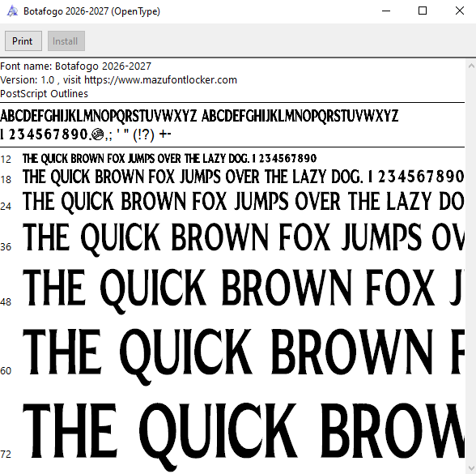
Task: Click the size label 60
Action: click(x=6, y=371)
